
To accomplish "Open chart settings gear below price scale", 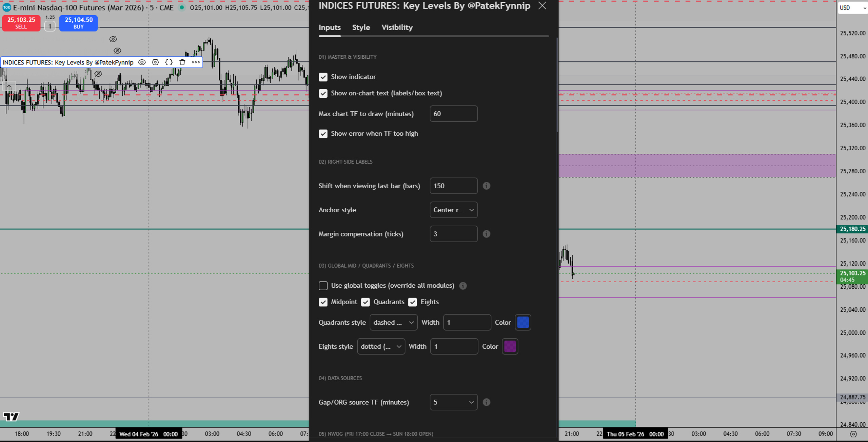I will click(x=853, y=434).
